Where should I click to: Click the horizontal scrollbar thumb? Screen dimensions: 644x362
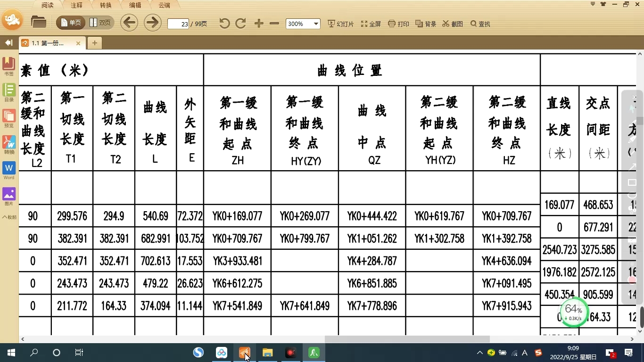coord(407,339)
